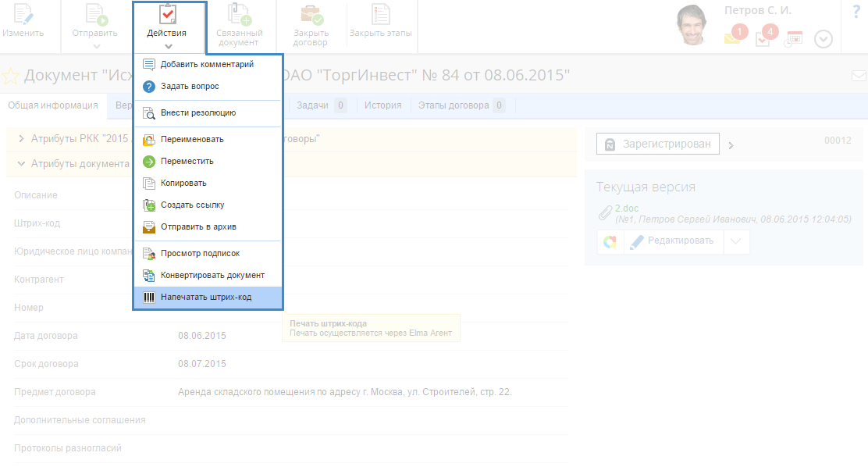868x467 pixels.
Task: Click the user name Петров С. И.
Action: point(757,10)
